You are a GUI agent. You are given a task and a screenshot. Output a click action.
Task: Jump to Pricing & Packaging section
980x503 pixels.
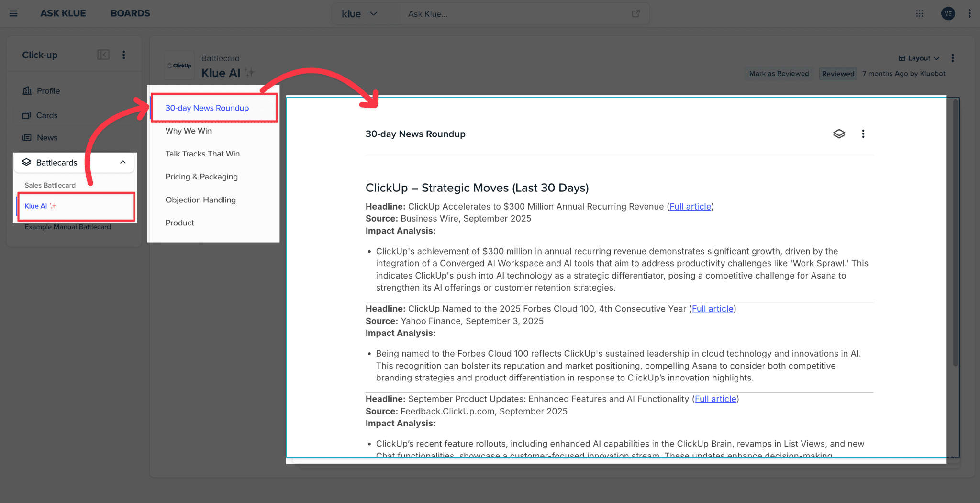(201, 177)
